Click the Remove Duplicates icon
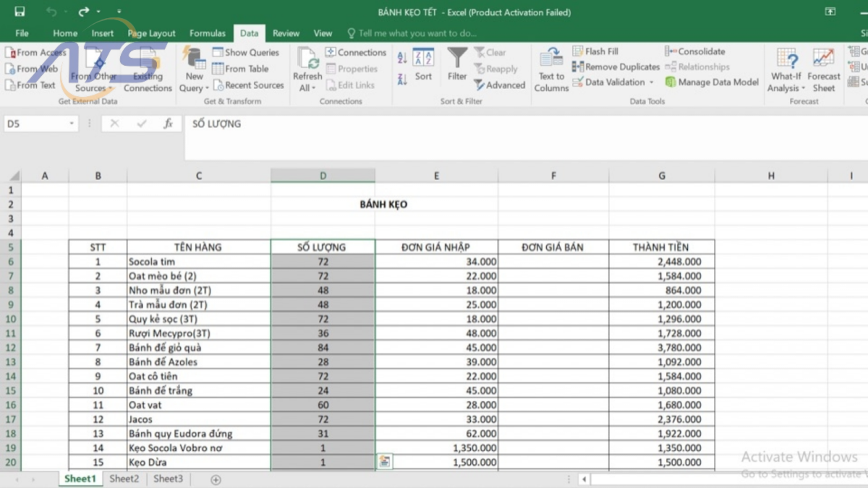The width and height of the screenshot is (868, 488). pos(579,67)
